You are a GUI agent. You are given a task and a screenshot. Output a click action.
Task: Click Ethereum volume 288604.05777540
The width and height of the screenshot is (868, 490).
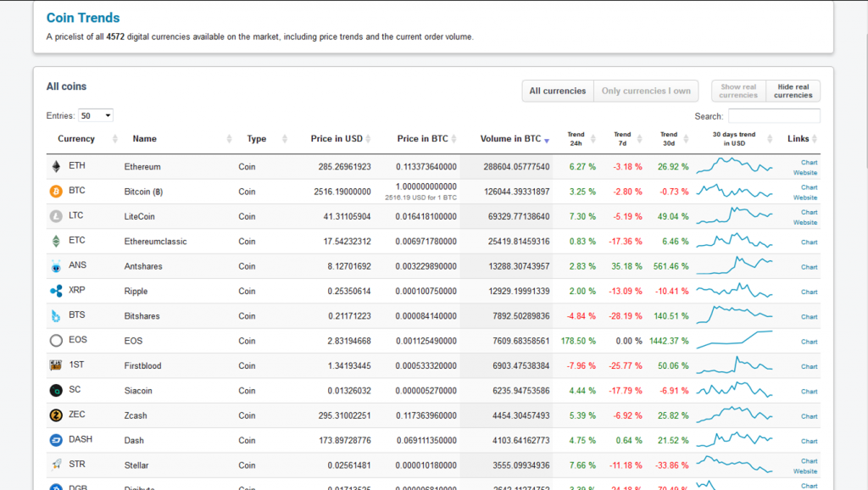(x=516, y=167)
